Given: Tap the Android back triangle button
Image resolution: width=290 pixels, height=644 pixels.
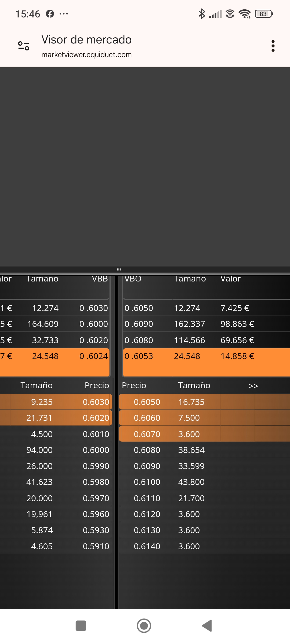Looking at the screenshot, I should [207, 626].
